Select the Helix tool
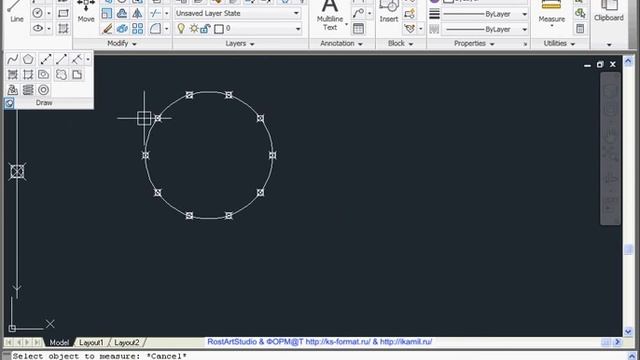Screen dimensions: 640x360 point(28,89)
